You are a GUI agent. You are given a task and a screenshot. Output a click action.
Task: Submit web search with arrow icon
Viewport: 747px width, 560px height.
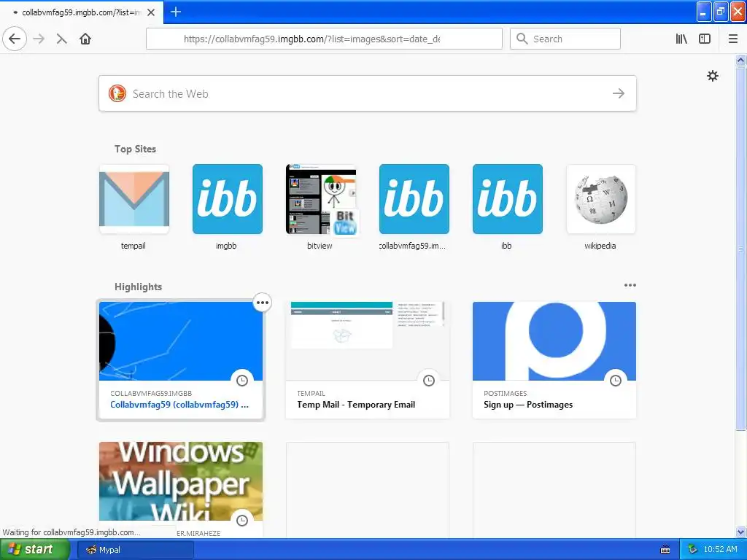[x=619, y=93]
